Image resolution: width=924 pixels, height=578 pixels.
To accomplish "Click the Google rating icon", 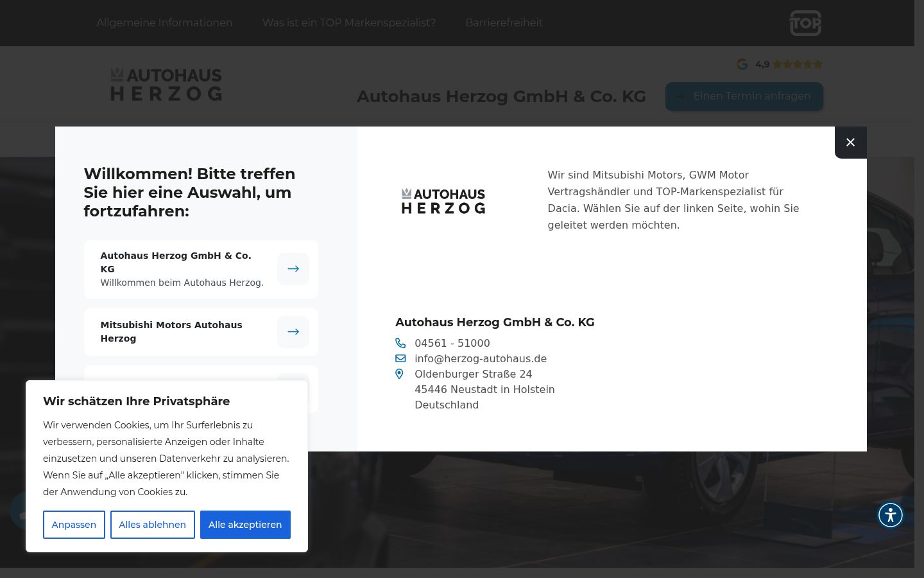I will (742, 64).
